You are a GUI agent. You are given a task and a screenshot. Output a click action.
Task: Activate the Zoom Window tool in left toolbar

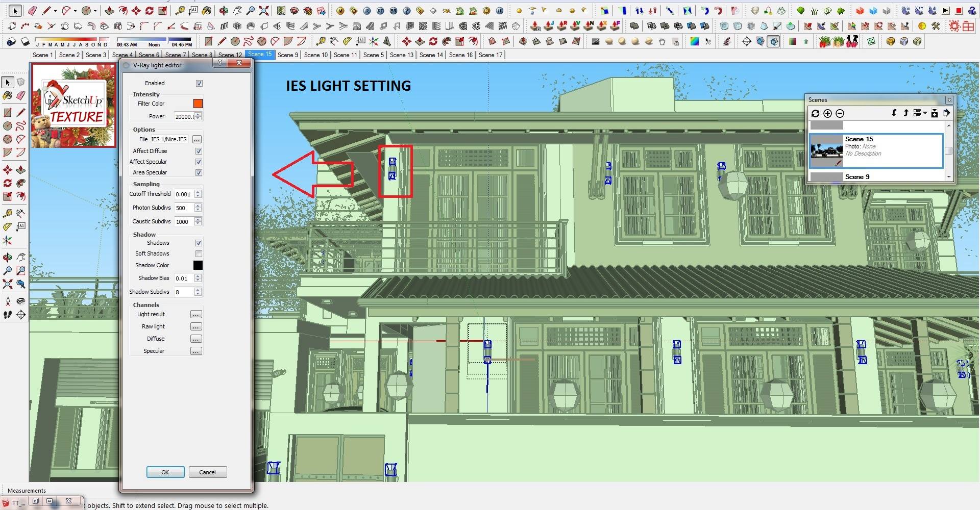coord(21,270)
